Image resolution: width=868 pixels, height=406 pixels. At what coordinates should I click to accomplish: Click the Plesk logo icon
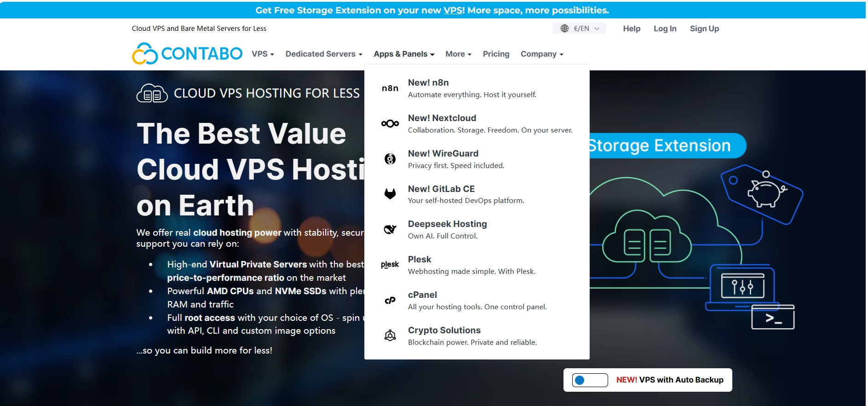point(390,265)
